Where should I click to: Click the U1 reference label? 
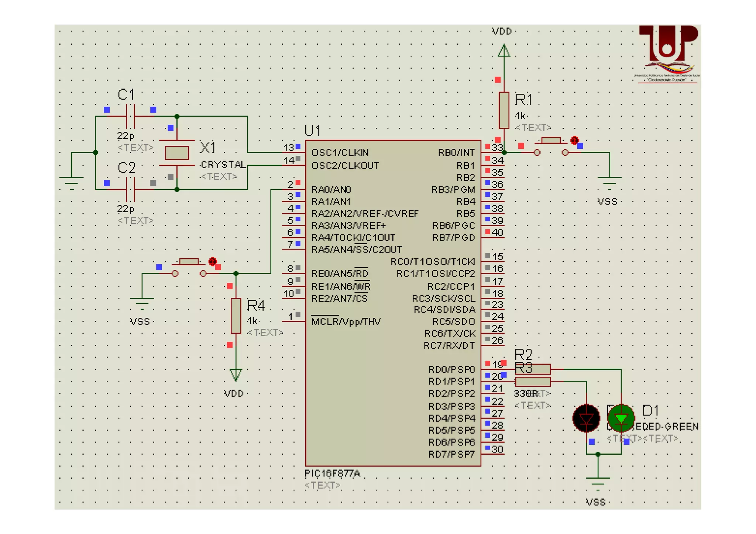(312, 131)
